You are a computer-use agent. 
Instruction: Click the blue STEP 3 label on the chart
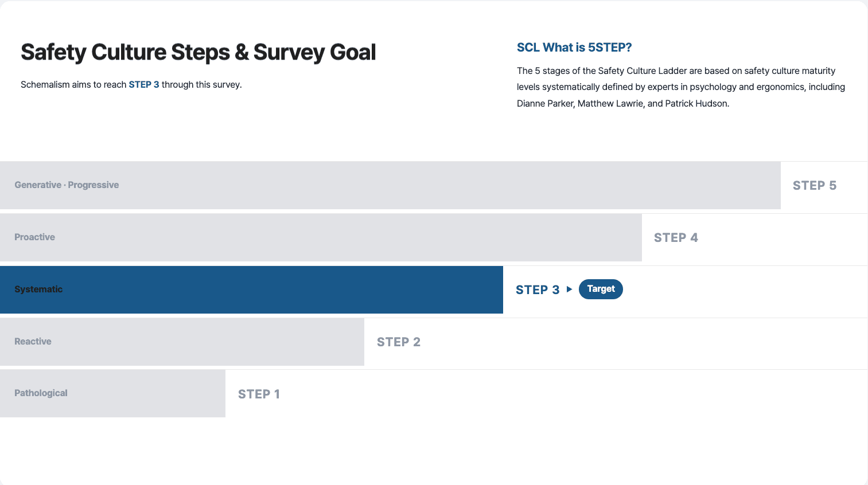(x=538, y=290)
